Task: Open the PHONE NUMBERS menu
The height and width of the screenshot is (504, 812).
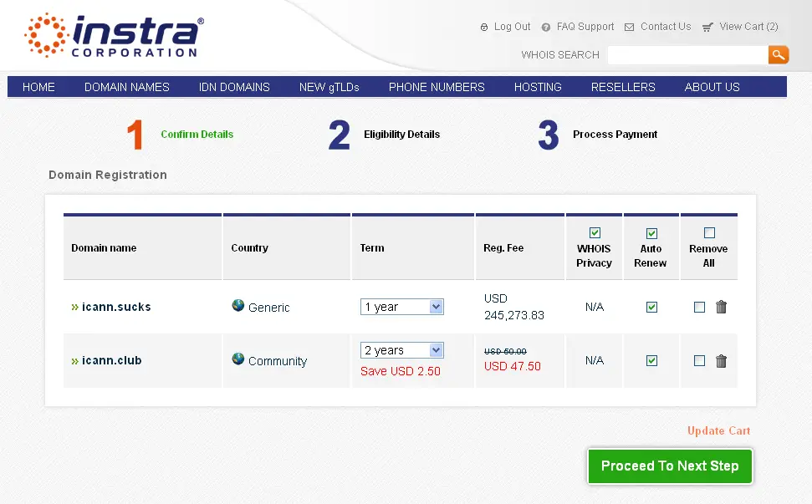Action: point(437,87)
